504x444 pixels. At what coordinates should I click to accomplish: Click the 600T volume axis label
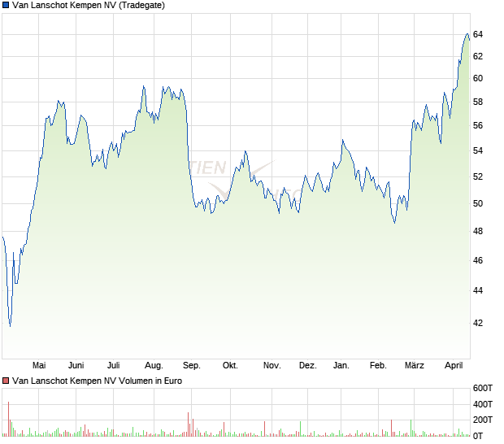[x=484, y=389]
